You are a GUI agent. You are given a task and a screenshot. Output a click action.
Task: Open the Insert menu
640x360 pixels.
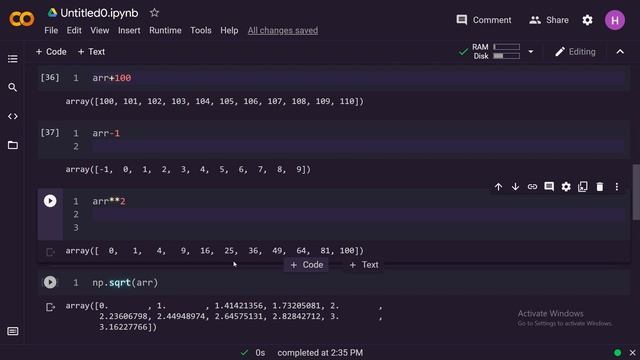coord(129,31)
